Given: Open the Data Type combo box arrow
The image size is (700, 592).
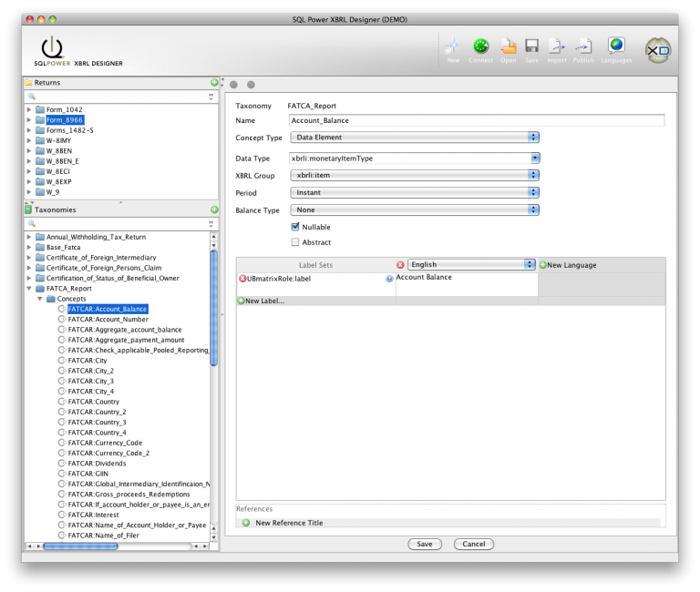Looking at the screenshot, I should 535,158.
